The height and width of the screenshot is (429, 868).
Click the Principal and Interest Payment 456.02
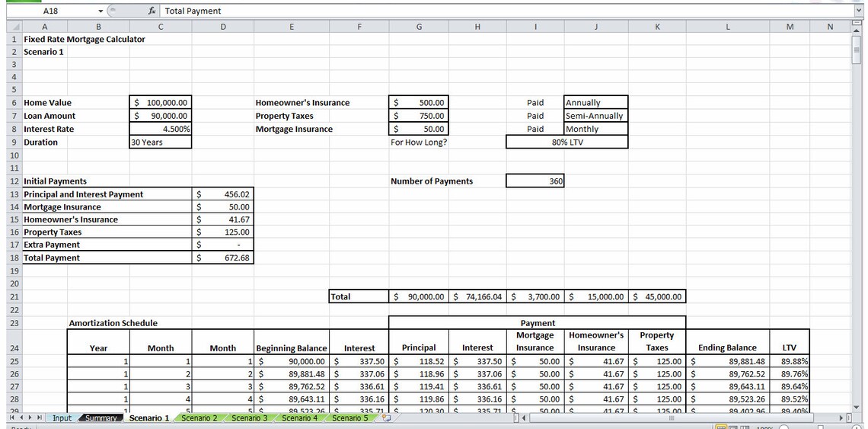223,194
